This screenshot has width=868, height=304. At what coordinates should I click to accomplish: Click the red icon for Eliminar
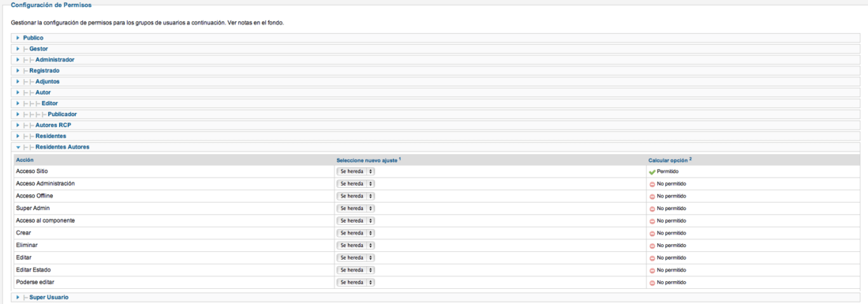[x=652, y=246]
